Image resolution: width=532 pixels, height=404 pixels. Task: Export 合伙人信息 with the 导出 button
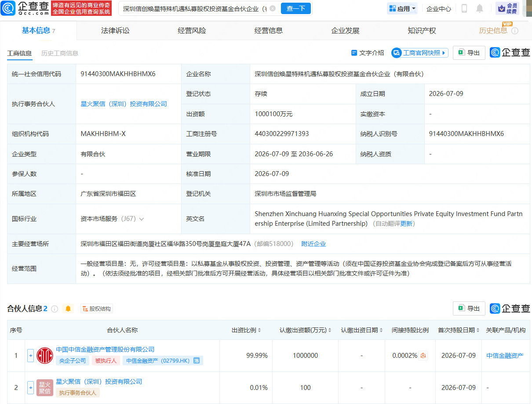(469, 309)
